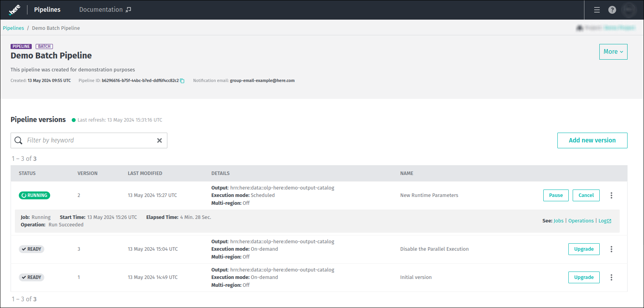The width and height of the screenshot is (644, 308).
Task: Click the DETAILS column header
Action: click(x=221, y=173)
